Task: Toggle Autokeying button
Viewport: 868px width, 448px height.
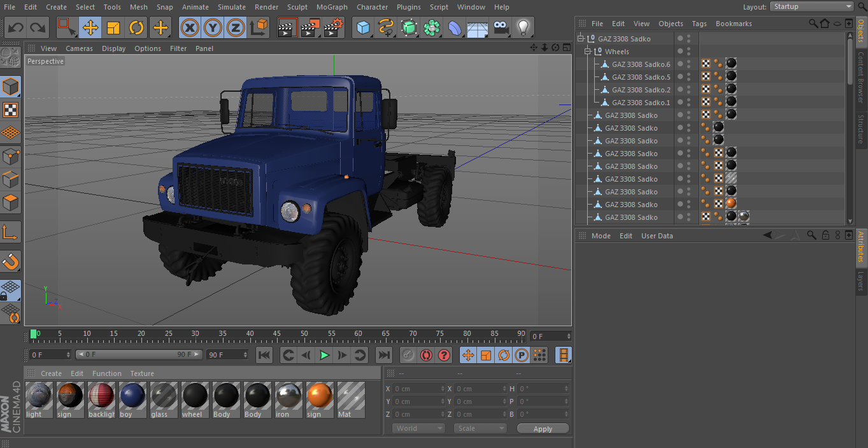Action: [x=426, y=355]
